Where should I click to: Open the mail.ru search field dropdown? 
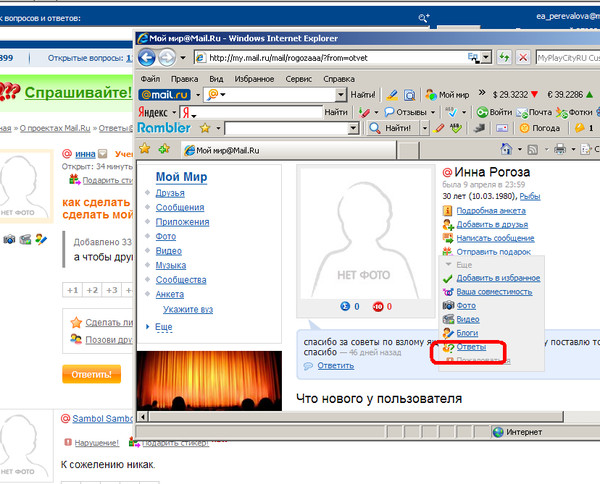click(340, 95)
